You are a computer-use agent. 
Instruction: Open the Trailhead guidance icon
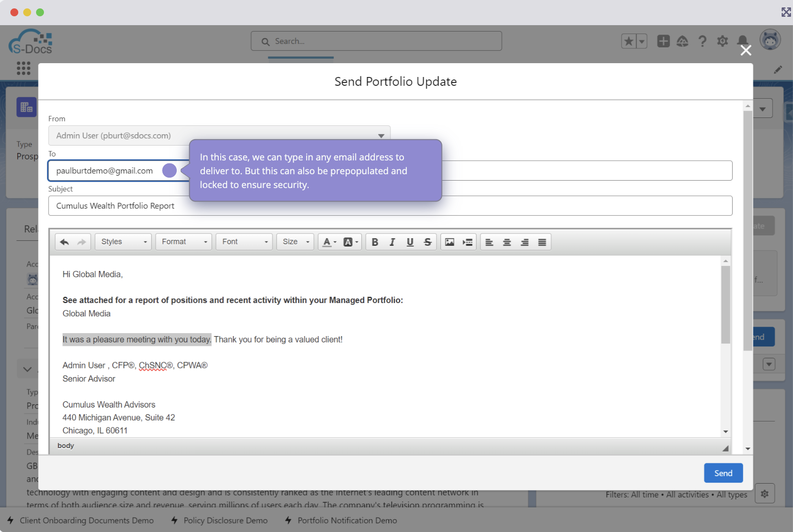(682, 41)
